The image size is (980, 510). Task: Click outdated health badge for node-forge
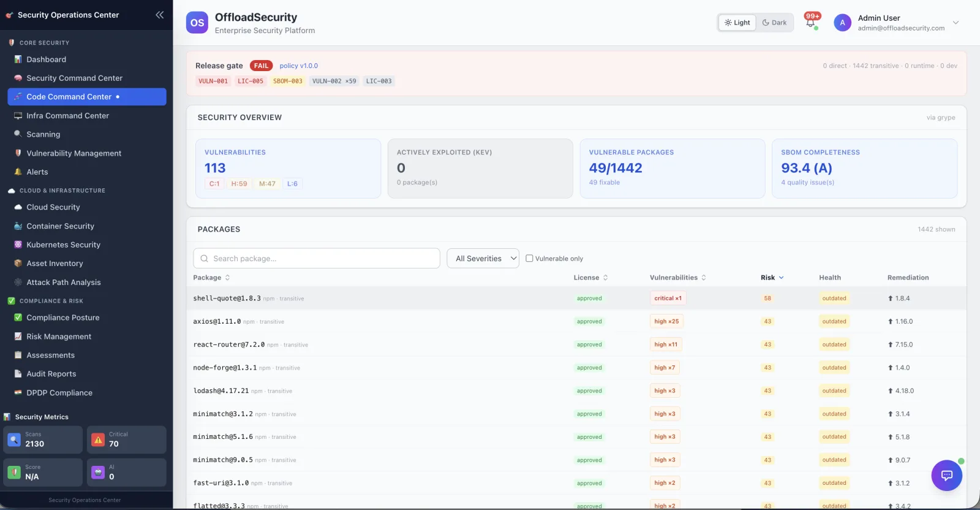834,368
